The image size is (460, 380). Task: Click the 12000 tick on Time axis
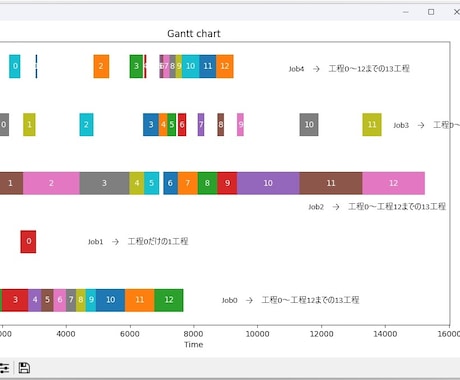321,334
